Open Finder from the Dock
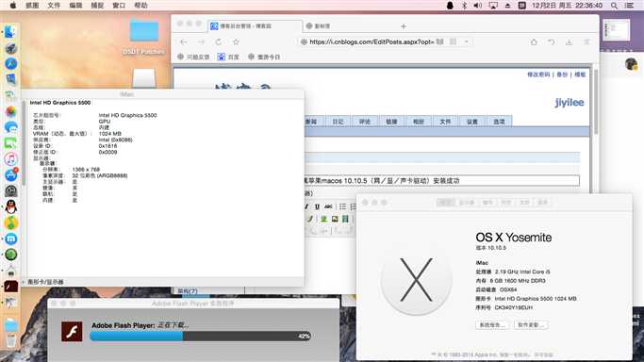644x362 pixels. point(10,32)
